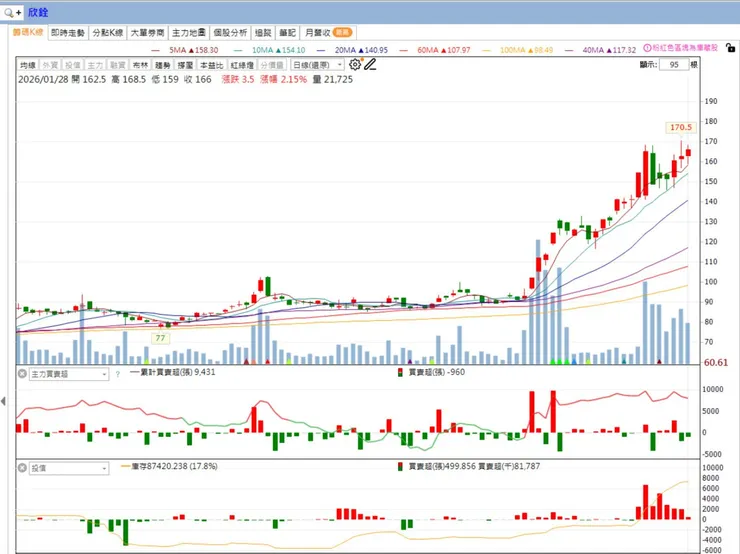Switch to 大量券商 tab
This screenshot has width=740, height=554.
point(147,33)
